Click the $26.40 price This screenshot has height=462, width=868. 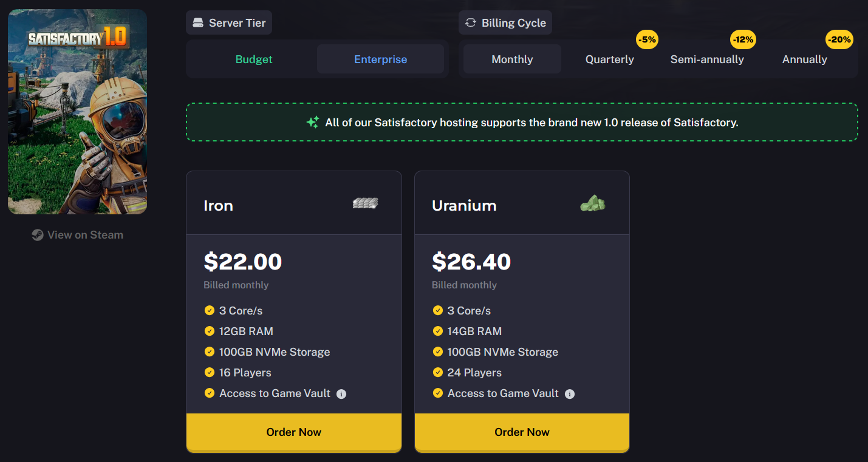pos(471,262)
